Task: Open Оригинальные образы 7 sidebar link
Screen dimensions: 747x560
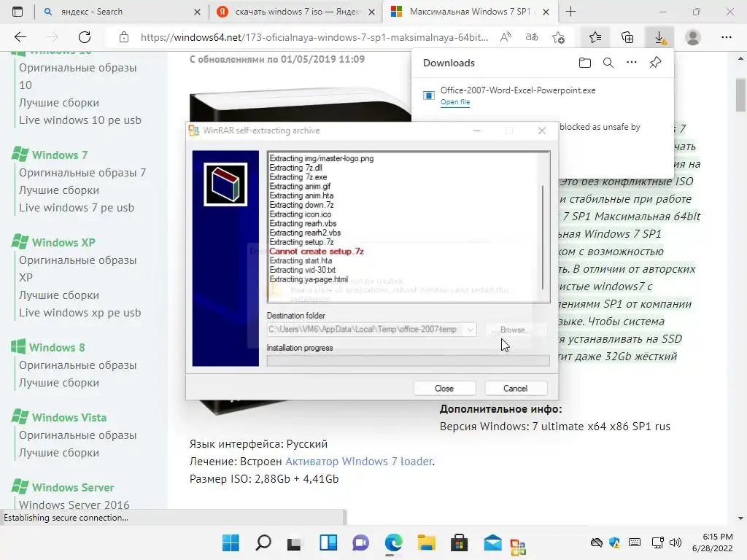Action: point(82,172)
